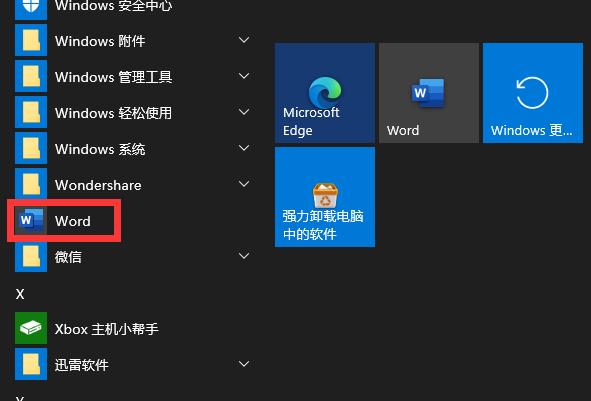Select the Windows 系统 label

pos(100,149)
